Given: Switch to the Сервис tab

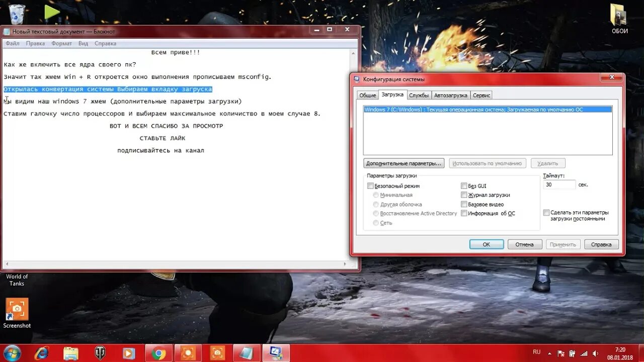Looking at the screenshot, I should click(x=481, y=95).
